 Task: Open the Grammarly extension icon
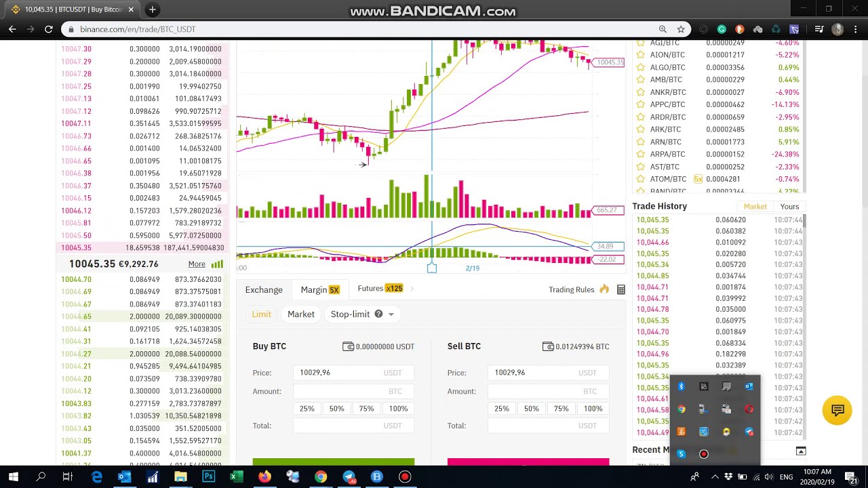tap(722, 29)
